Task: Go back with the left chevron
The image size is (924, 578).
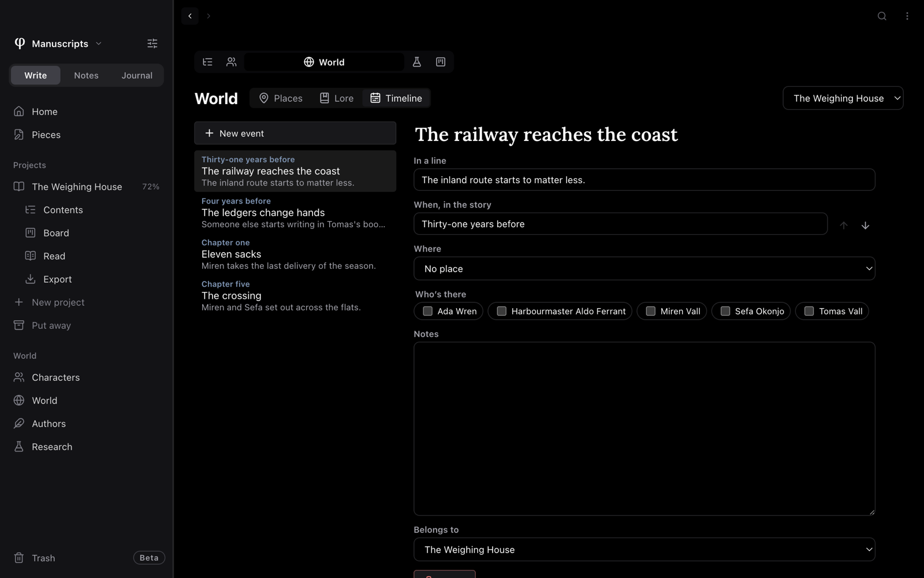Action: click(x=190, y=16)
